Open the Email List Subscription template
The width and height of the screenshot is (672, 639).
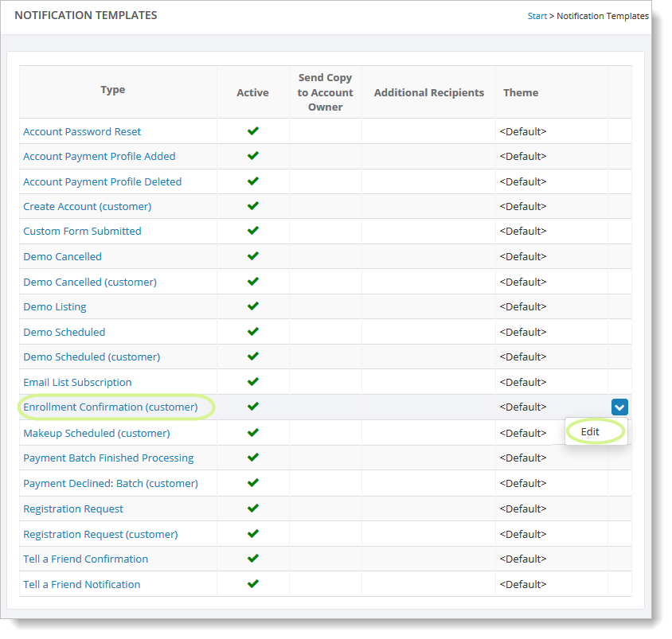77,382
